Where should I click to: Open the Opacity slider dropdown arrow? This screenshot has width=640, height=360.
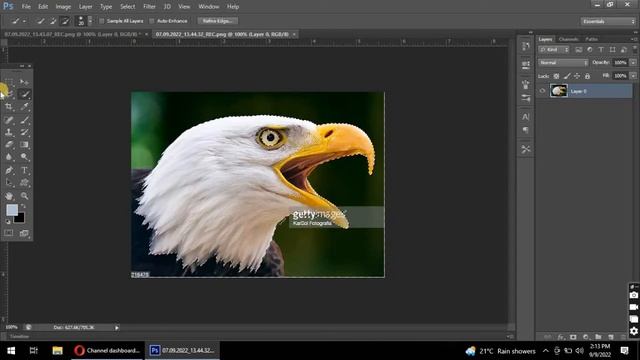[x=633, y=63]
